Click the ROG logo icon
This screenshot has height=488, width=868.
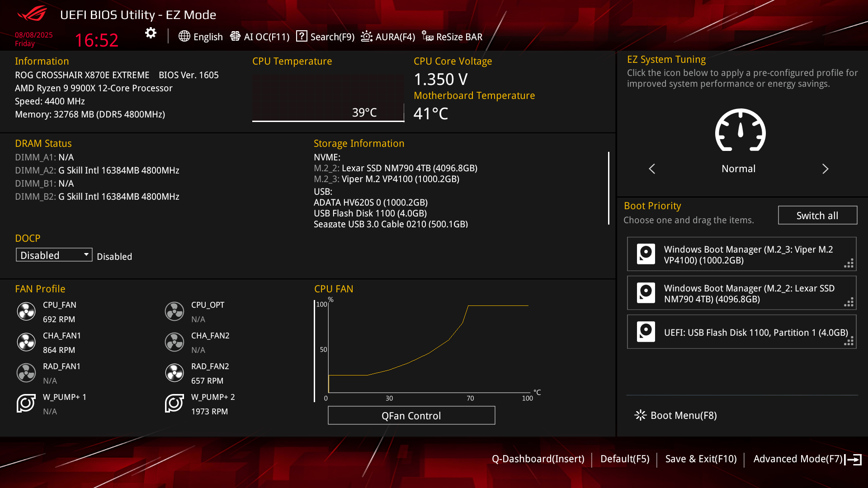click(32, 14)
